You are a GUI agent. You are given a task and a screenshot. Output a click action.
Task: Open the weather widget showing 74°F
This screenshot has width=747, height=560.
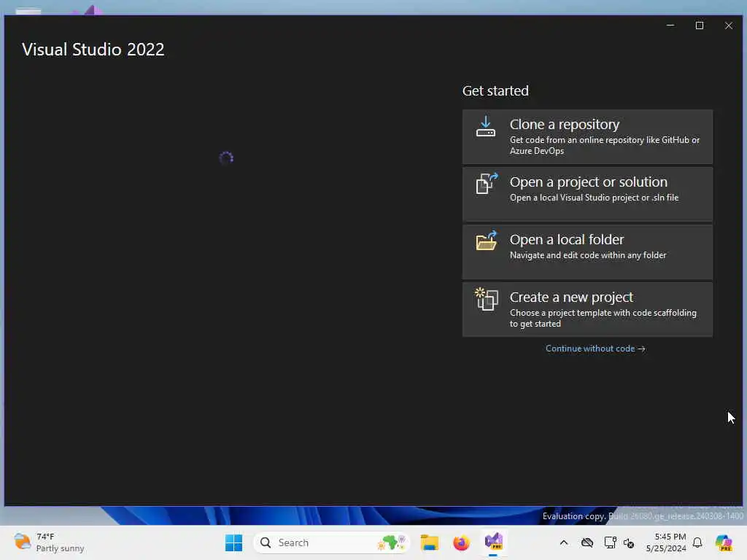point(49,542)
